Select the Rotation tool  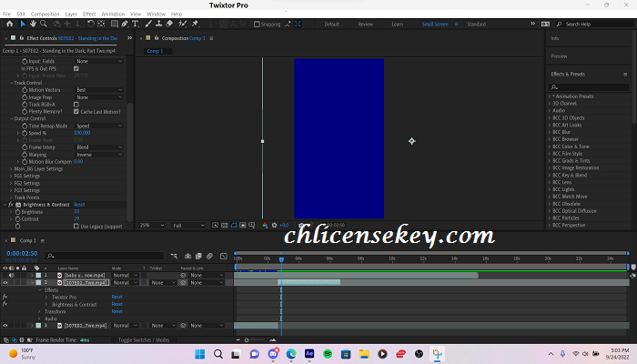[90, 24]
